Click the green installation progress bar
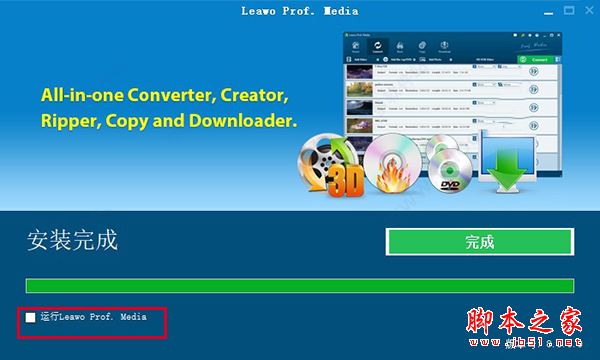The image size is (600, 360). [x=300, y=286]
